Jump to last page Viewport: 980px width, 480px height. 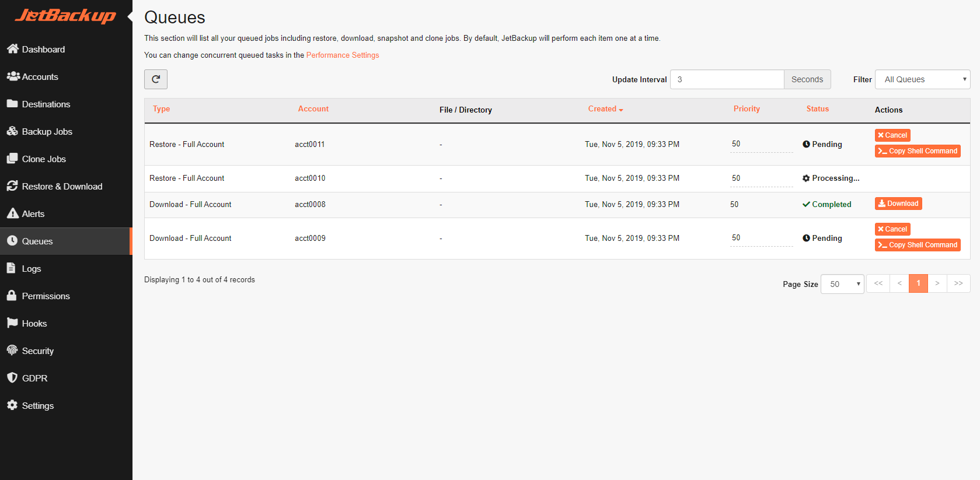958,283
